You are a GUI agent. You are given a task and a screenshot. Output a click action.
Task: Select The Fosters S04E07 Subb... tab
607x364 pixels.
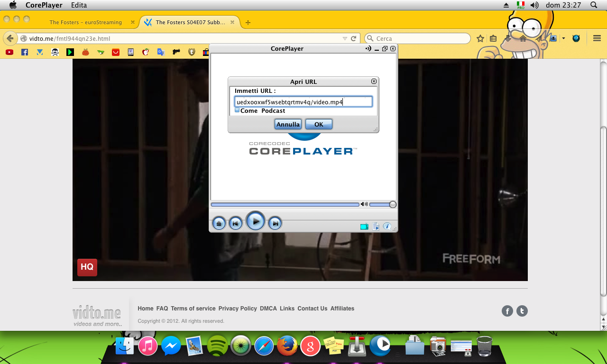[190, 22]
